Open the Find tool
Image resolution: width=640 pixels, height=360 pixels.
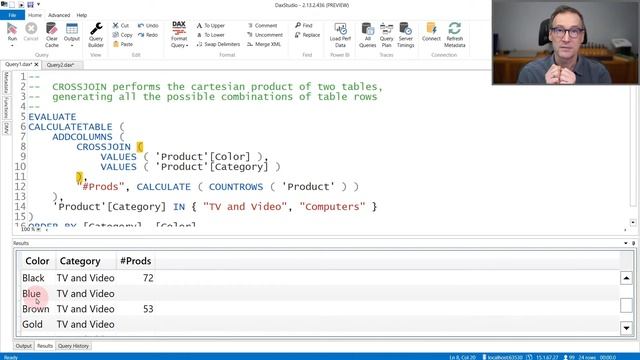[x=304, y=25]
